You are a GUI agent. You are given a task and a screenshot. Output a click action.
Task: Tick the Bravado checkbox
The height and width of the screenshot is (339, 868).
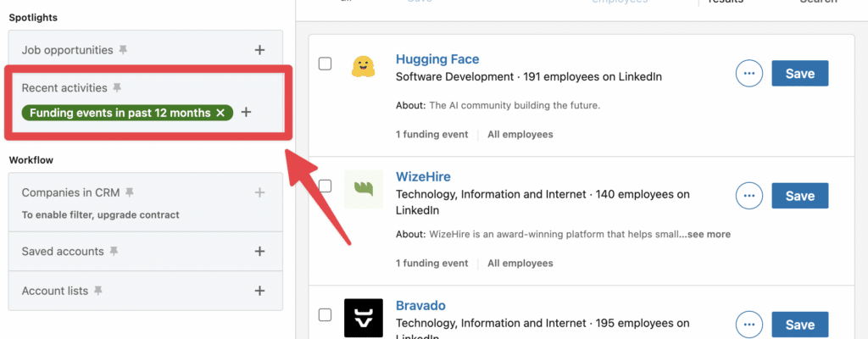325,315
